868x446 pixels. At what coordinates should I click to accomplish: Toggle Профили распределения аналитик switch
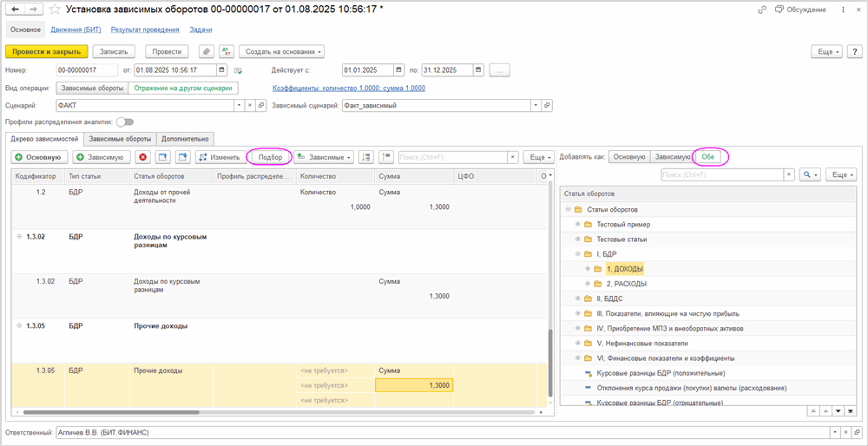(x=125, y=122)
